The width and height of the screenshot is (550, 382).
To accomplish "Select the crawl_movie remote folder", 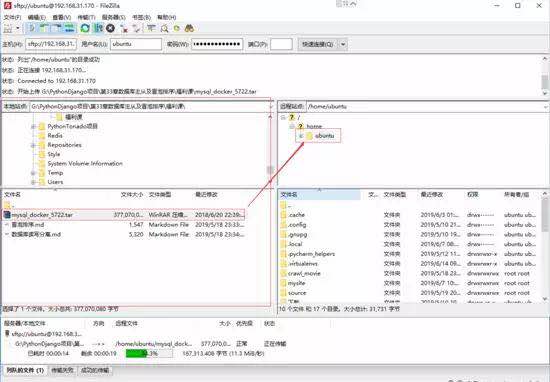I will [x=304, y=273].
